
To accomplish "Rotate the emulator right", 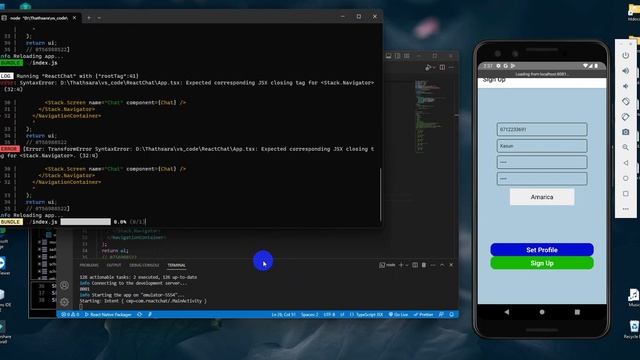I will pyautogui.click(x=626, y=117).
